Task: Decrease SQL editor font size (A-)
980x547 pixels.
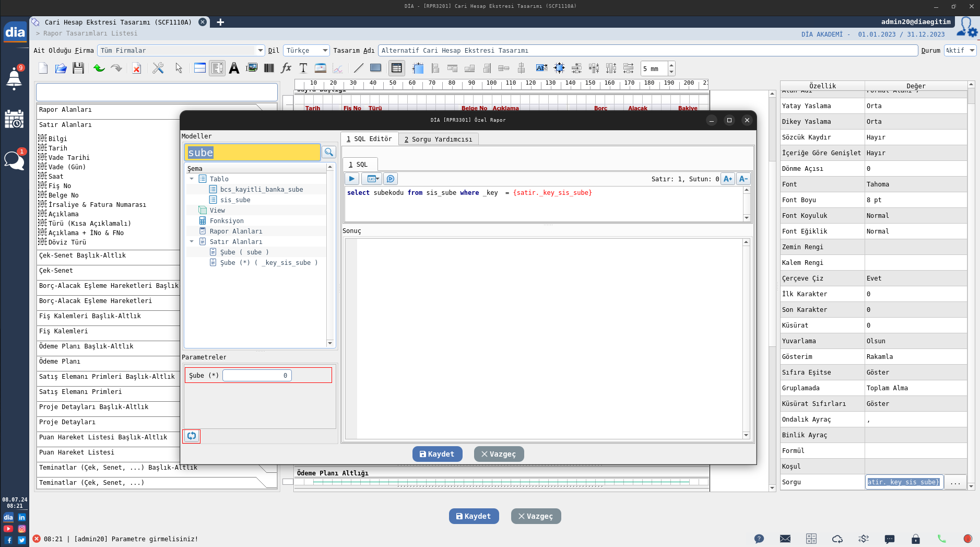Action: coord(743,179)
